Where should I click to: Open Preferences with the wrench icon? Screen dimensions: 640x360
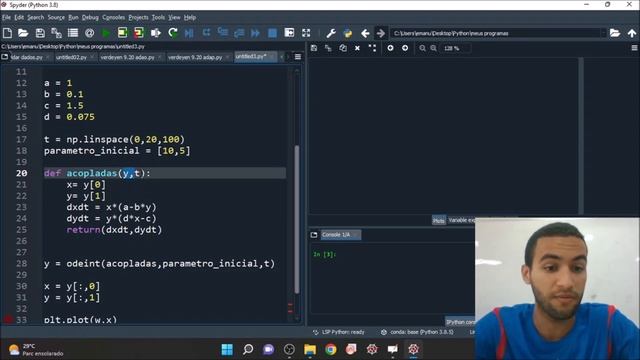pyautogui.click(x=331, y=33)
